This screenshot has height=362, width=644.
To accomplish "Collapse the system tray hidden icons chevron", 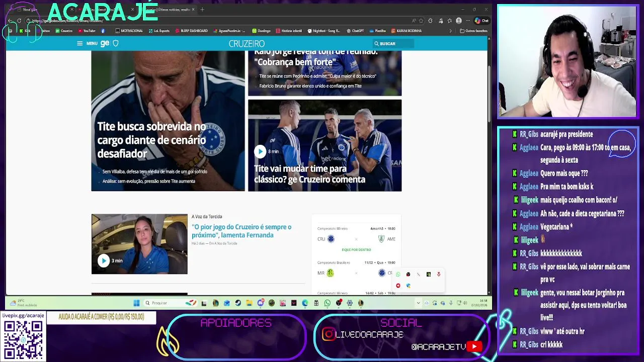I will 418,303.
